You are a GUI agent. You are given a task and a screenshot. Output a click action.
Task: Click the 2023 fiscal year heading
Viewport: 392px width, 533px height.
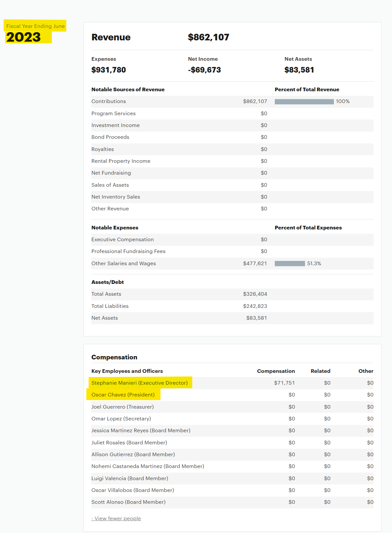23,37
